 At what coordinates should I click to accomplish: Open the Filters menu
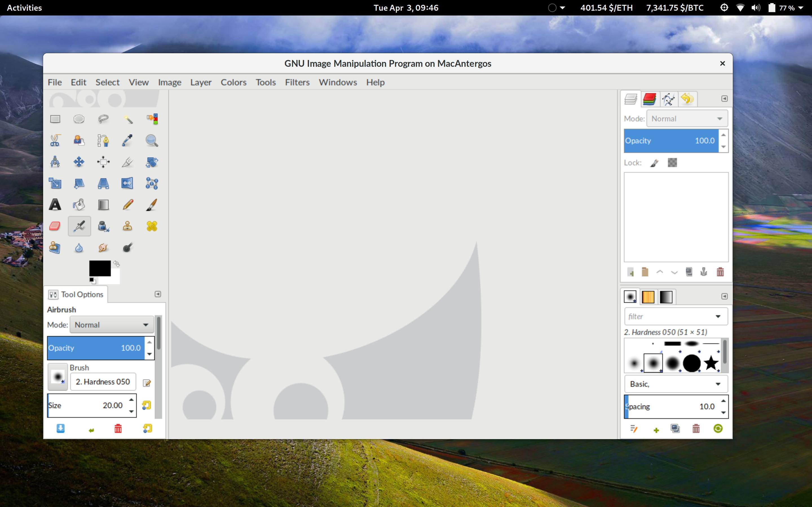297,82
